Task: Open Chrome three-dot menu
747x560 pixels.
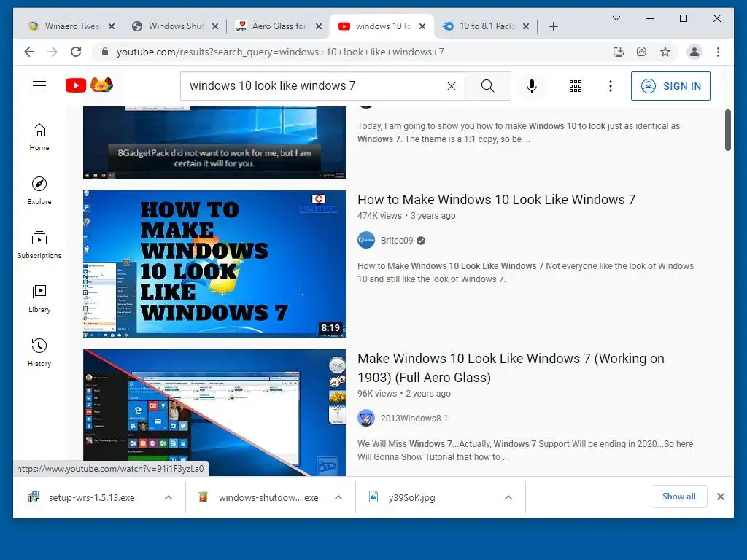Action: (x=718, y=52)
